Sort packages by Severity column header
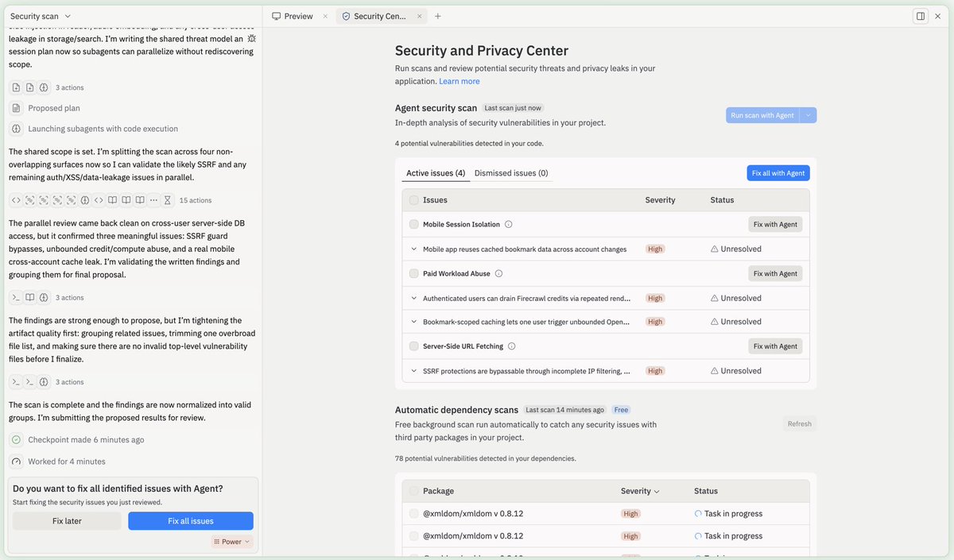Viewport: 954px width, 560px height. (x=641, y=491)
